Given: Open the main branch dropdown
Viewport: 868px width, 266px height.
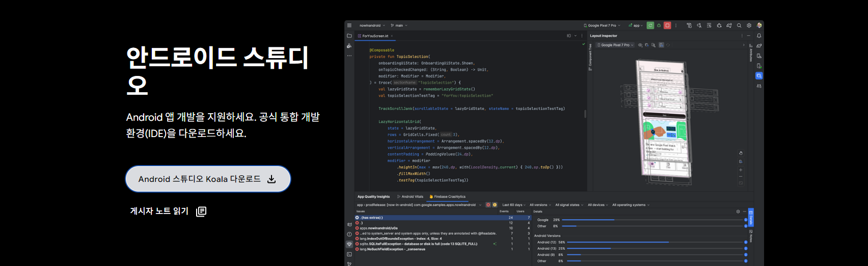Looking at the screenshot, I should pyautogui.click(x=399, y=25).
